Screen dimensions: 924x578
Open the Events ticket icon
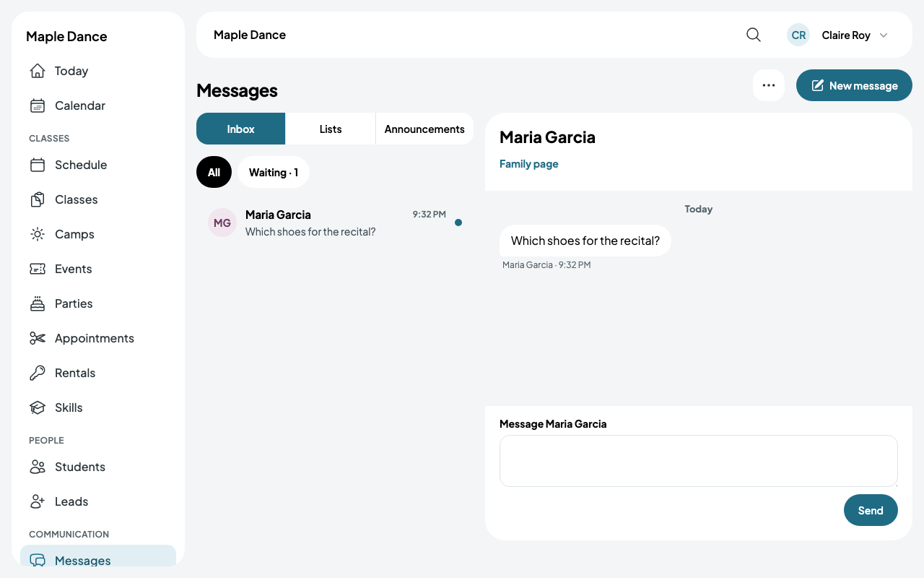point(38,269)
